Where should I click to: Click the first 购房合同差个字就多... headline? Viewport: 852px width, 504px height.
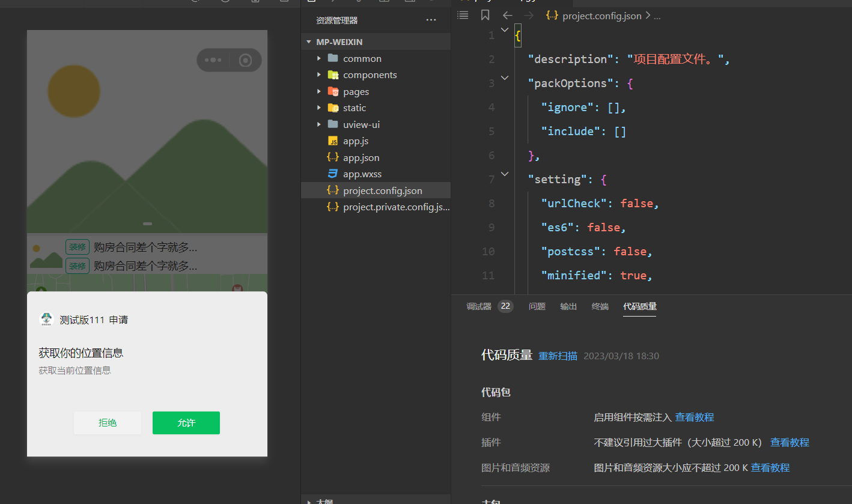(145, 247)
